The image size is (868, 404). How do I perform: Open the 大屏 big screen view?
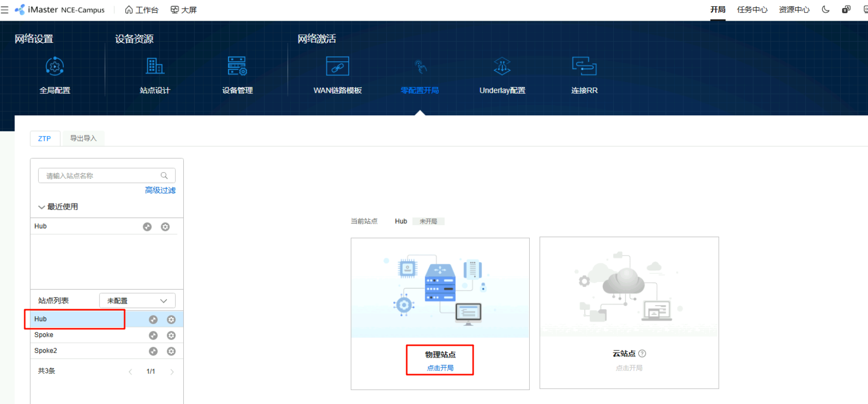[184, 10]
